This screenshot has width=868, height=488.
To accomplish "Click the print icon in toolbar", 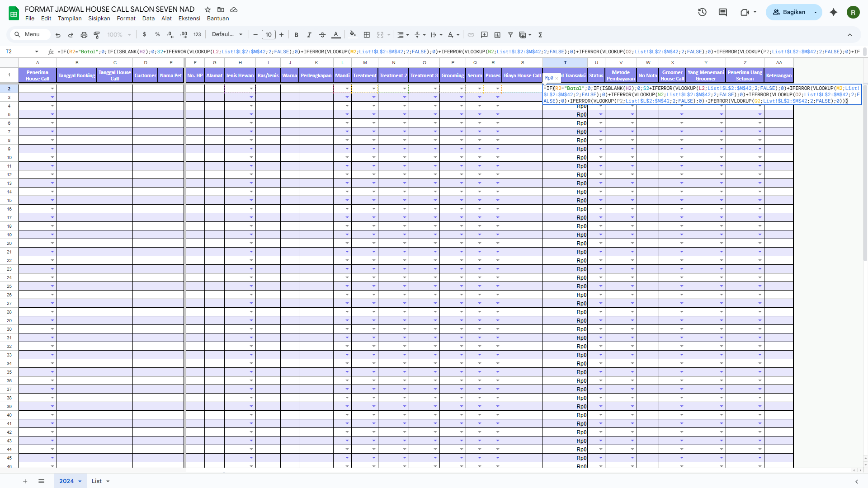I will [84, 35].
